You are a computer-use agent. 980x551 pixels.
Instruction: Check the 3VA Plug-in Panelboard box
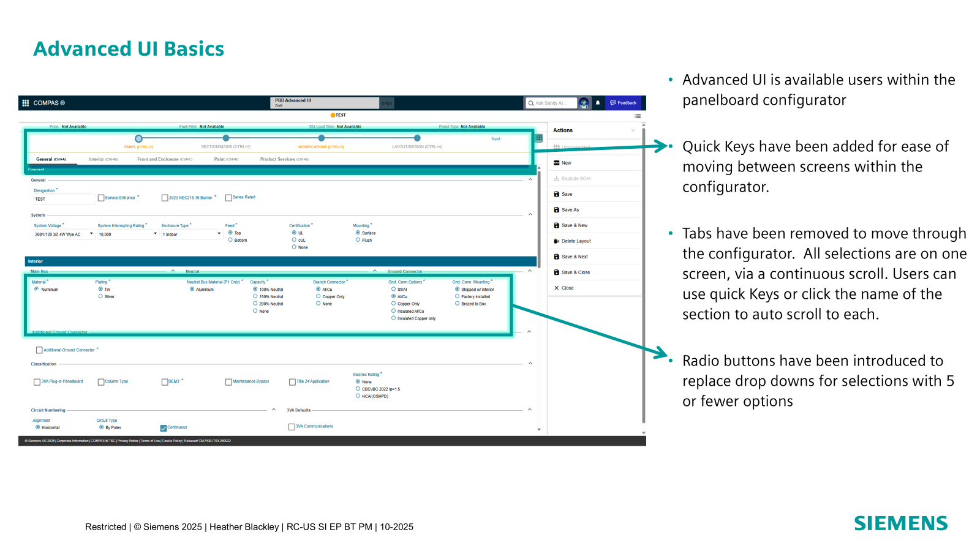click(37, 382)
